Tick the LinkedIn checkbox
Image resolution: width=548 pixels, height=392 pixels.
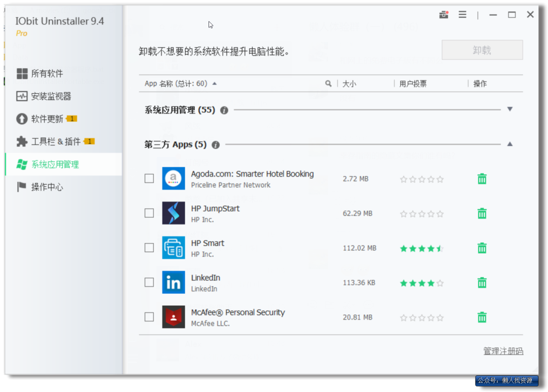point(149,282)
